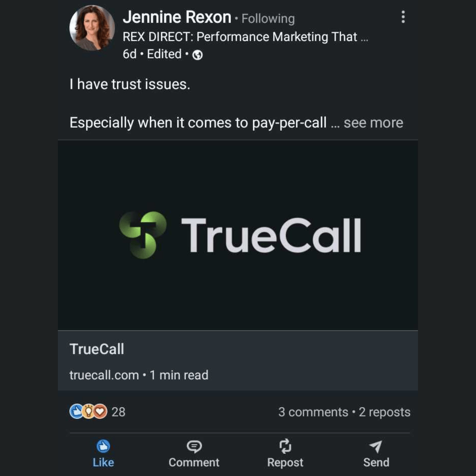Open the Jennine Rexon profile name
Image resolution: width=476 pixels, height=476 pixels.
177,17
